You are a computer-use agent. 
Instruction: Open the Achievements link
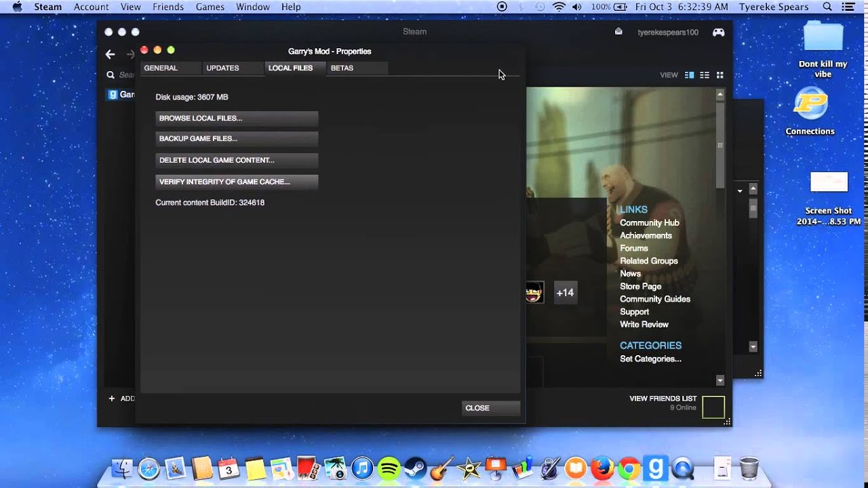646,235
